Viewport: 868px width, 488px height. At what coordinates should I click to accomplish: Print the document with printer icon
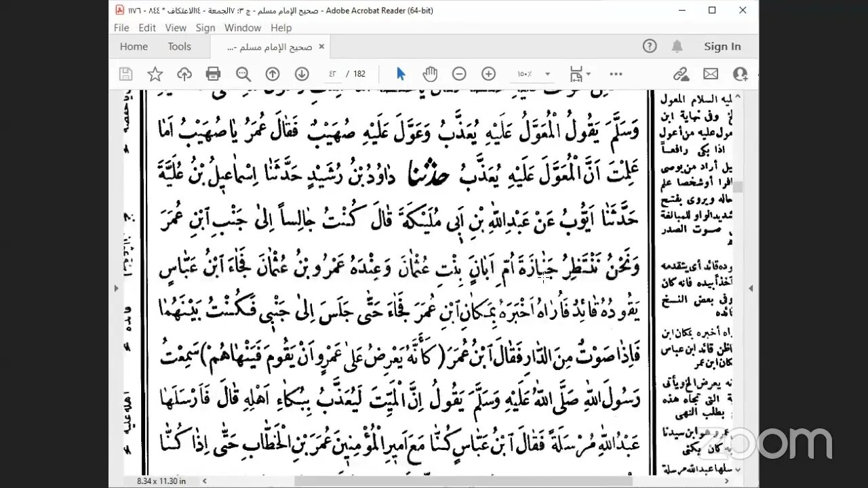pyautogui.click(x=214, y=74)
